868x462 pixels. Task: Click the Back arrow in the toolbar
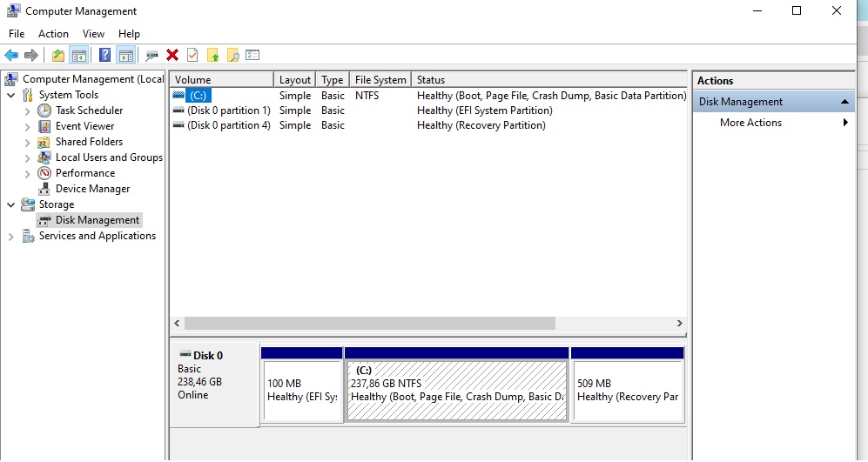(11, 56)
